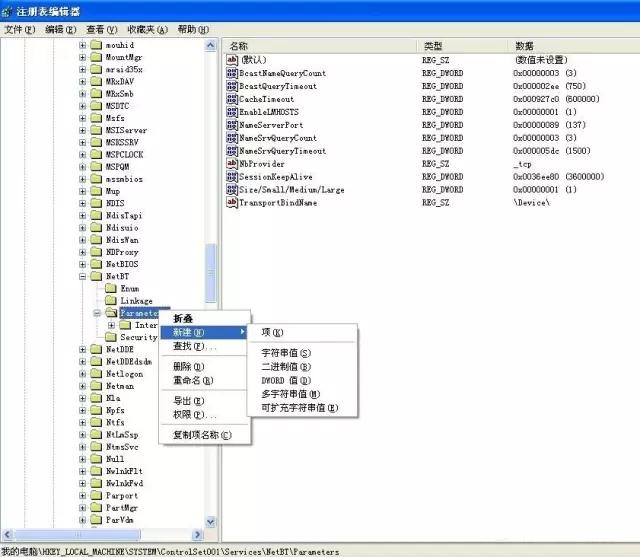Viewport: 640px width, 557px height.
Task: Choose 导出 from the context menu
Action: click(x=190, y=401)
